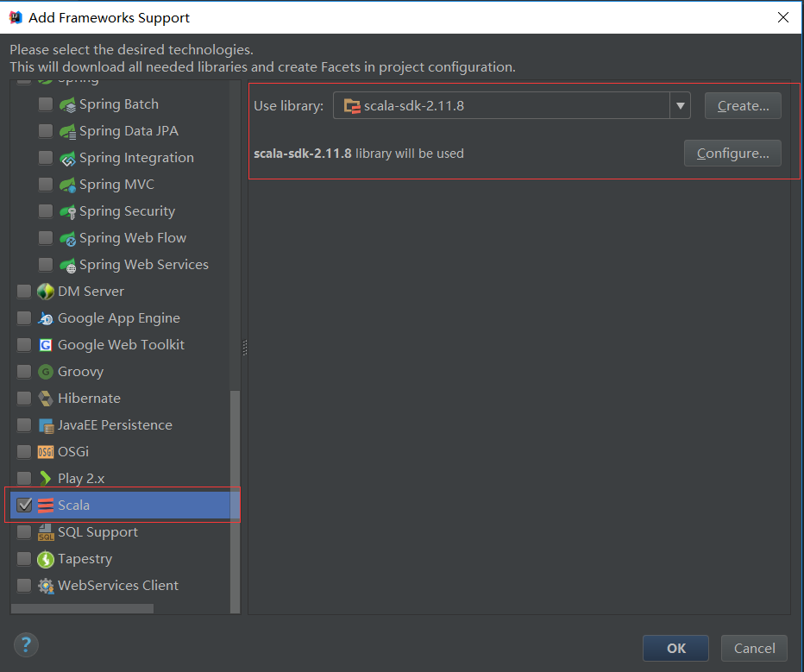Check the OSGi checkbox
Screen dimensions: 804x672
tap(24, 451)
